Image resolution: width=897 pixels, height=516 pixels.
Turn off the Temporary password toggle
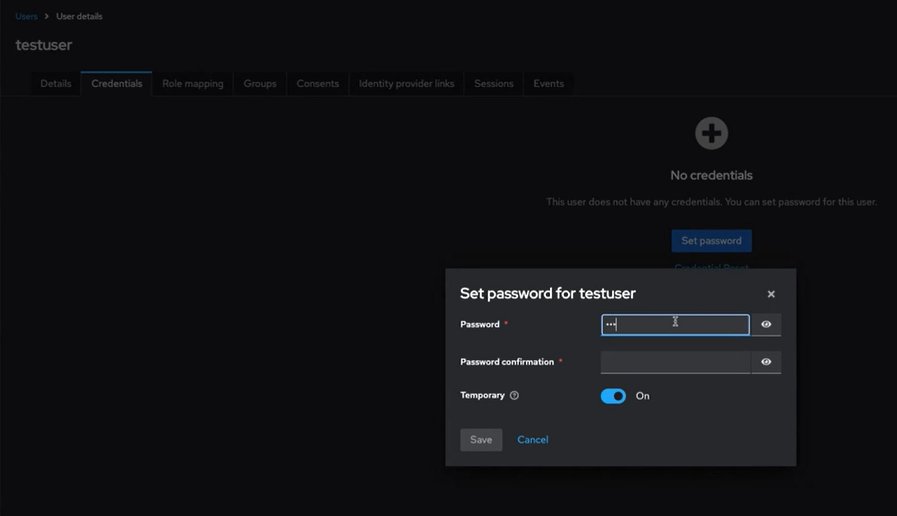coord(613,396)
